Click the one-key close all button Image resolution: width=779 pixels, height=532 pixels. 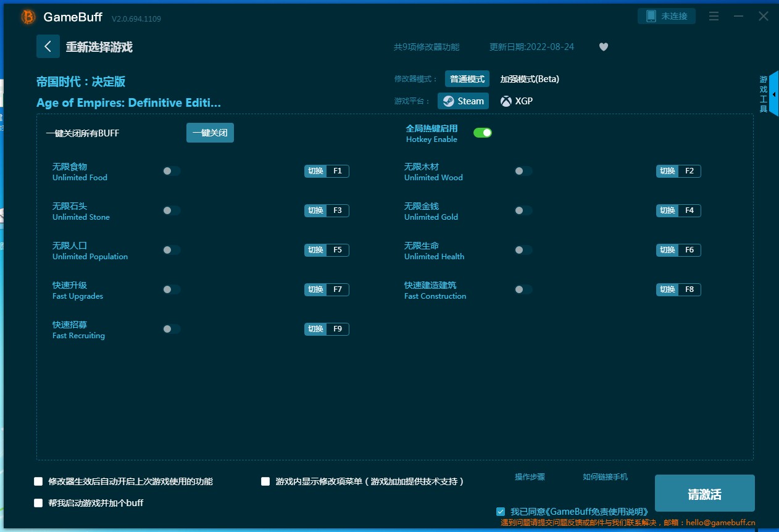coord(210,133)
